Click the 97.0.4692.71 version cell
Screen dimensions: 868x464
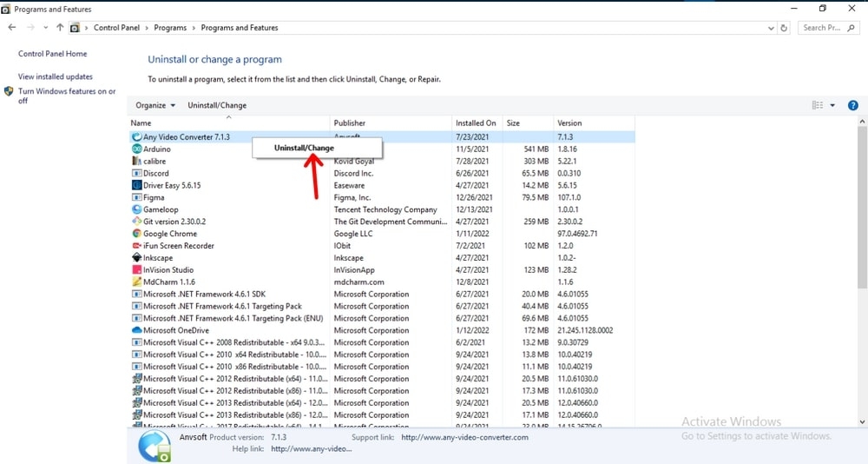[577, 234]
